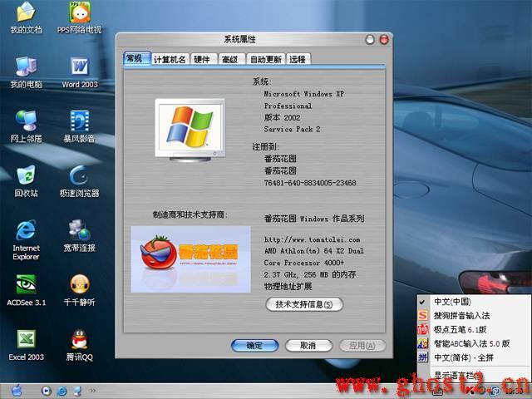Click the 确定 button
The height and width of the screenshot is (399, 532).
click(255, 346)
